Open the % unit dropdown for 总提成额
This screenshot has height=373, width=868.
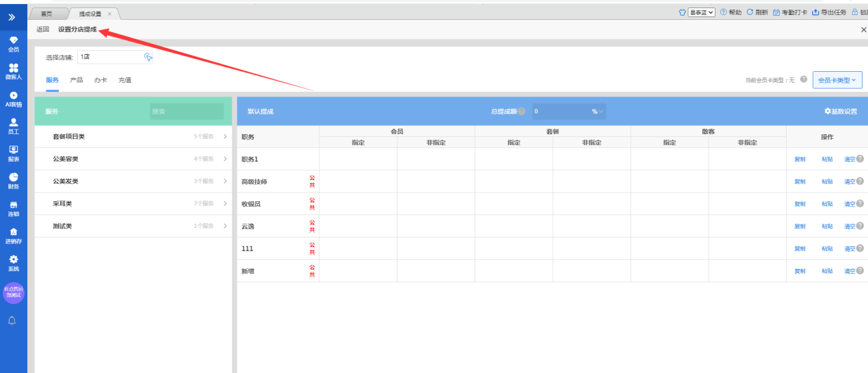(x=598, y=111)
